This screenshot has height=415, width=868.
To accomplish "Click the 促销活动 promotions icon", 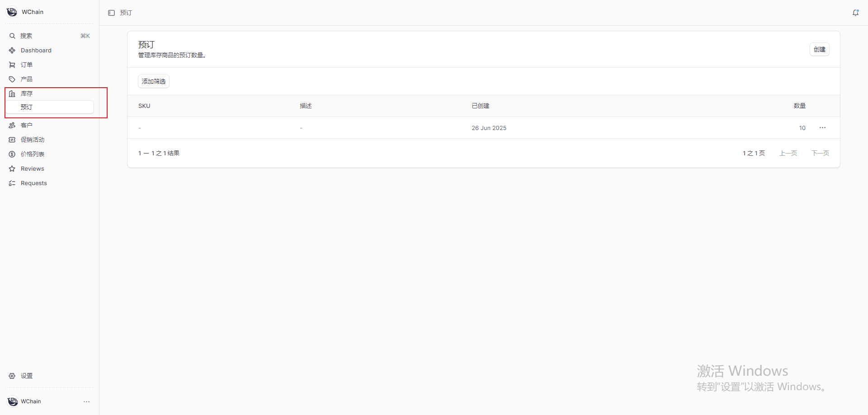I will click(x=12, y=140).
